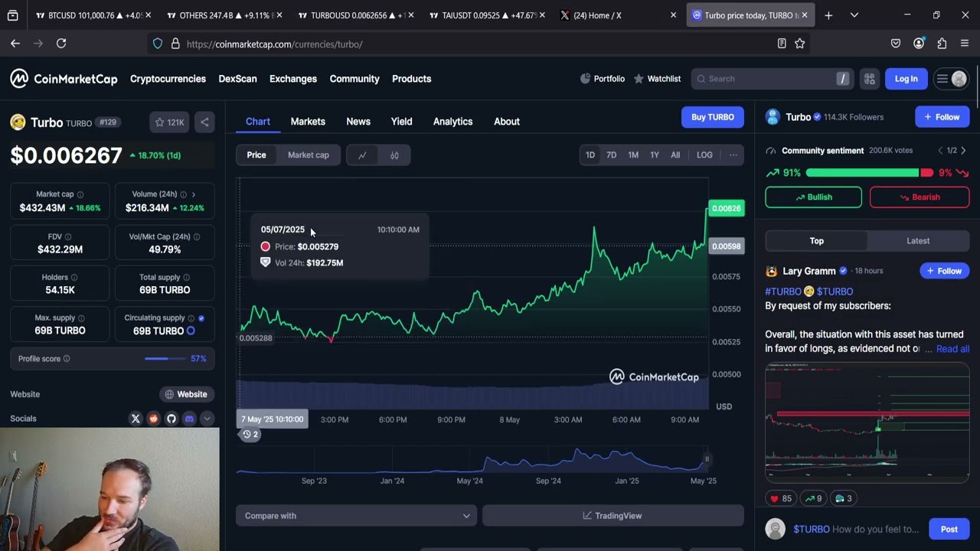980x551 pixels.
Task: Follow the Turbo community
Action: [942, 117]
